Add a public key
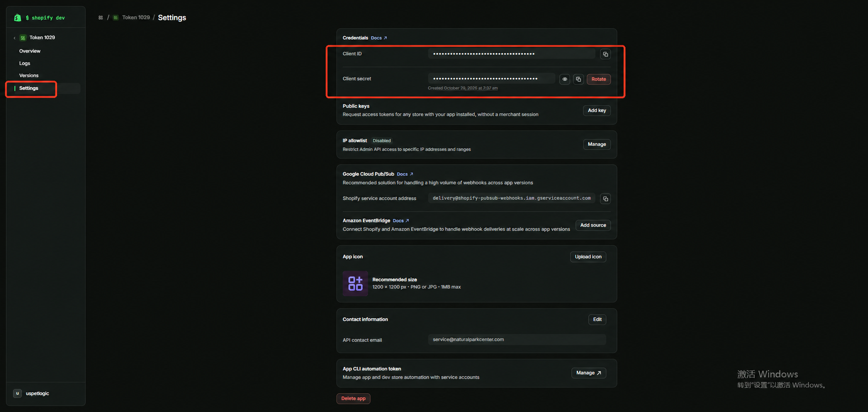 597,111
